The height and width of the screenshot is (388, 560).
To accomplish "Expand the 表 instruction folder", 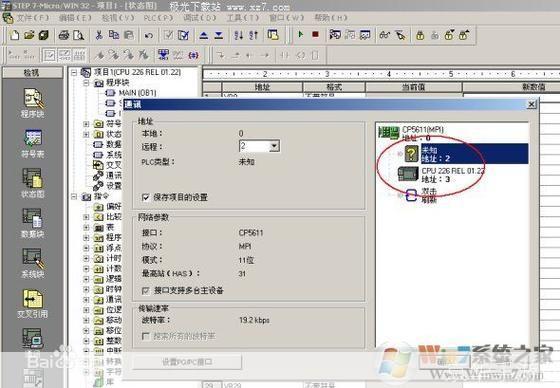I will (86, 227).
